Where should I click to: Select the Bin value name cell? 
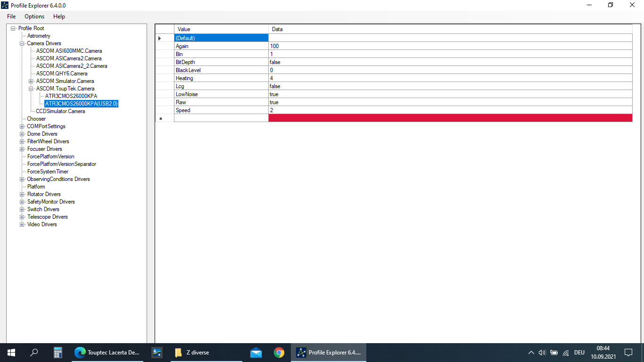tap(221, 54)
